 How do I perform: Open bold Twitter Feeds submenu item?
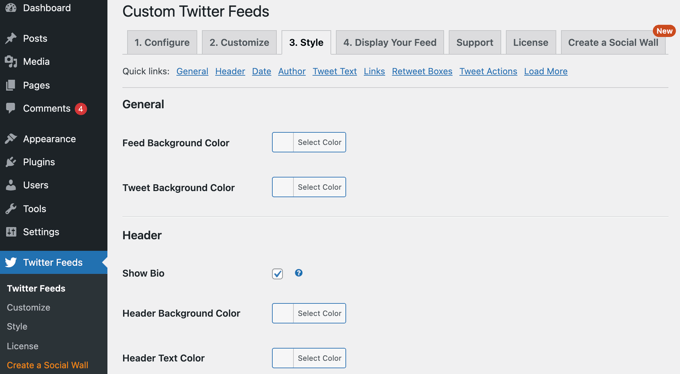[36, 289]
